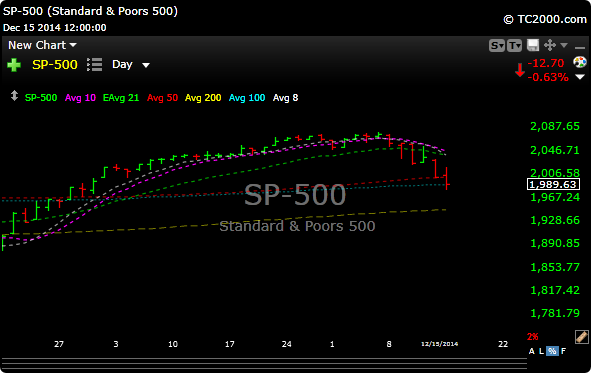Click the 1,817.42 price axis label
This screenshot has width=591, height=373.
555,290
